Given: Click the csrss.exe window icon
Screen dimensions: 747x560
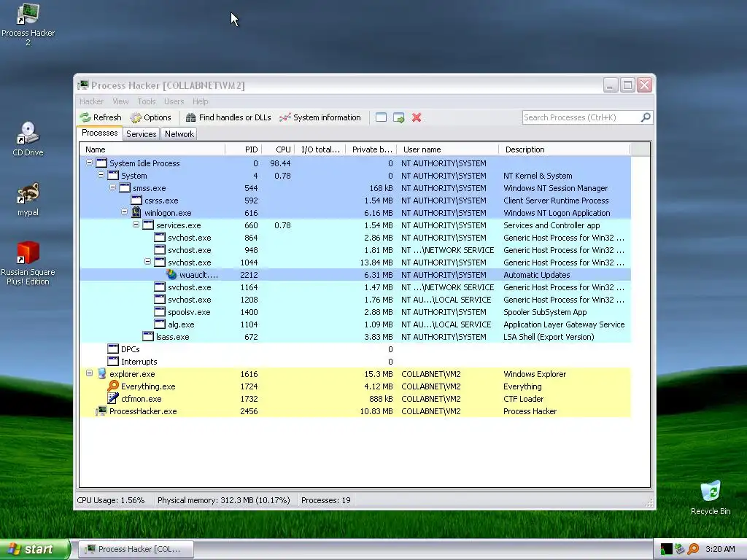Looking at the screenshot, I should pyautogui.click(x=136, y=200).
